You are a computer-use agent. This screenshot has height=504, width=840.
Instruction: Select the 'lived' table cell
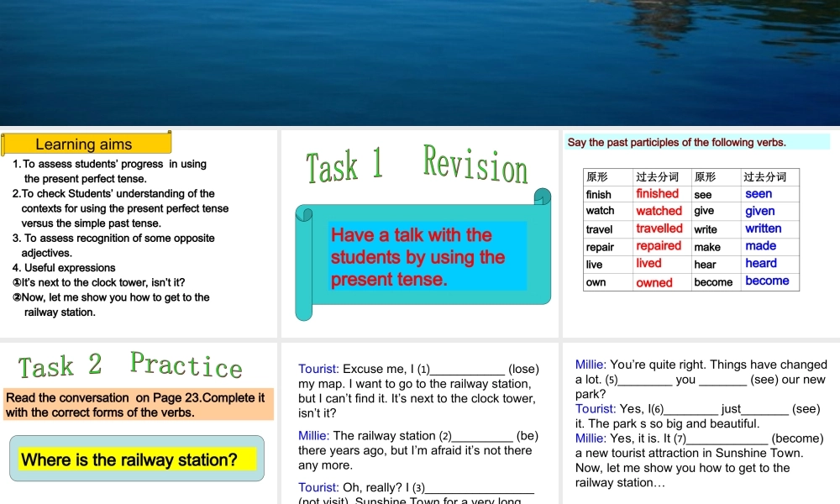click(662, 264)
